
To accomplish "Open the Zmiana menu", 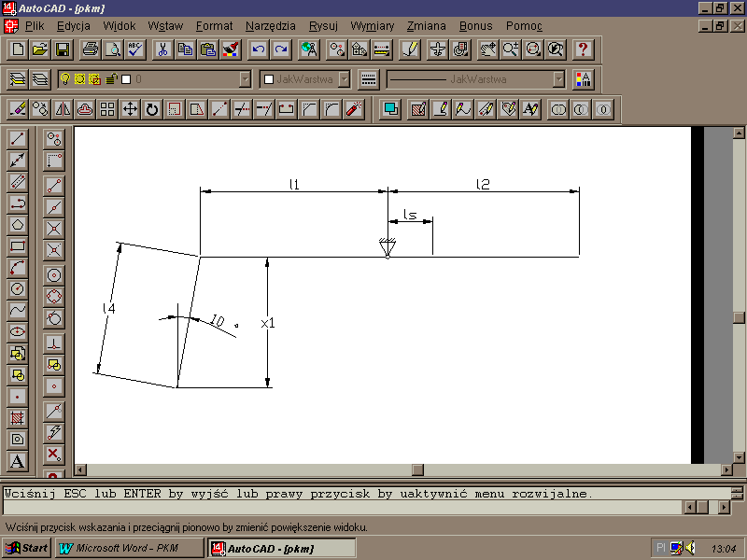I will [427, 26].
